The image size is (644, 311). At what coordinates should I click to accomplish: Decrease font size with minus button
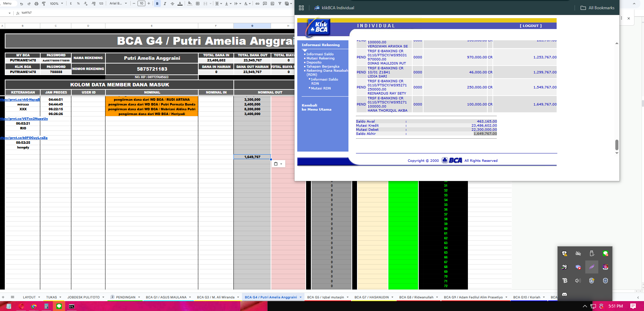click(134, 3)
